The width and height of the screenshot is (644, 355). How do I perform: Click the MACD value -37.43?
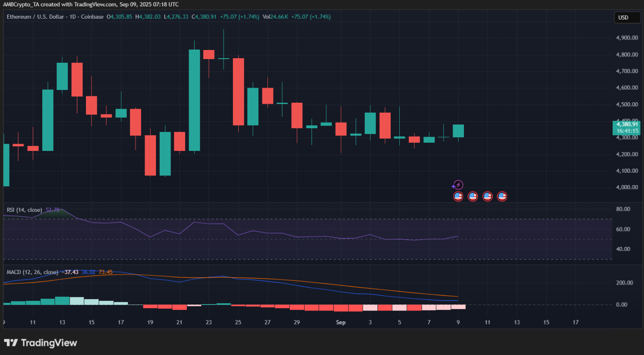pos(71,272)
